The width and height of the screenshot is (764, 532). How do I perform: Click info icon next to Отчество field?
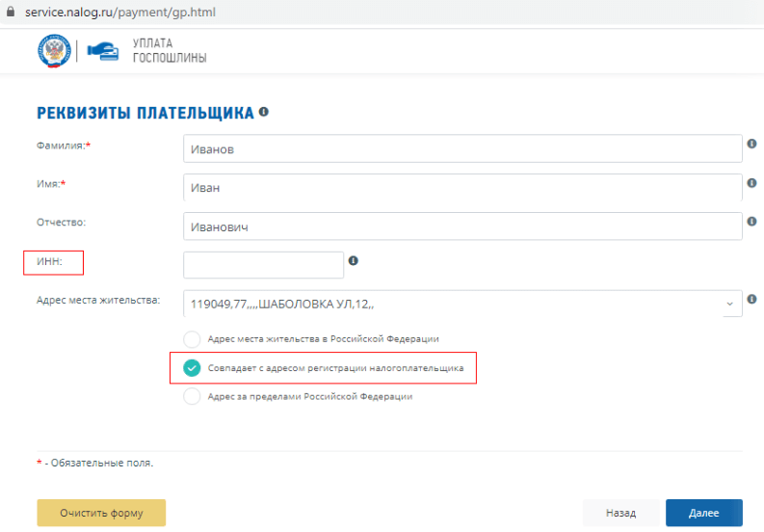tap(751, 221)
